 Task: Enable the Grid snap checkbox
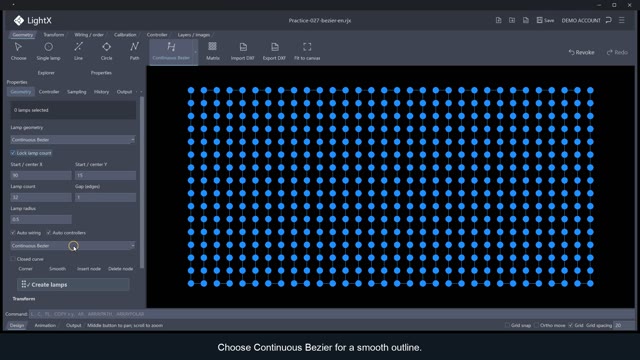tap(507, 325)
